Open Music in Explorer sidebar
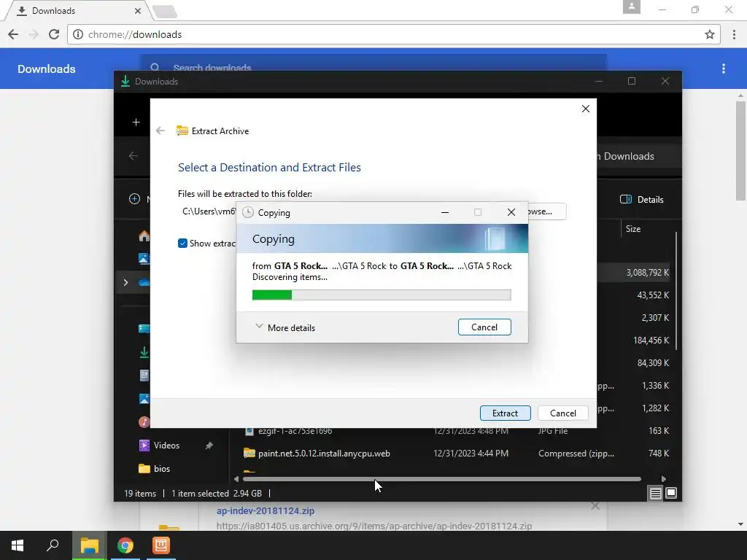Image resolution: width=747 pixels, height=560 pixels. tap(144, 422)
